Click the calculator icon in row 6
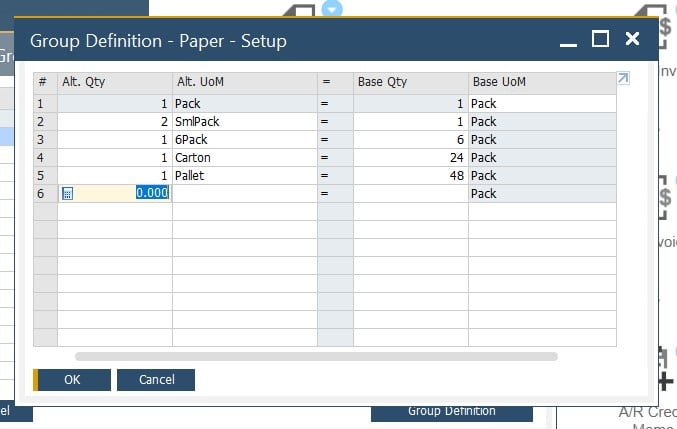Screen dimensions: 677x429 [x=67, y=193]
